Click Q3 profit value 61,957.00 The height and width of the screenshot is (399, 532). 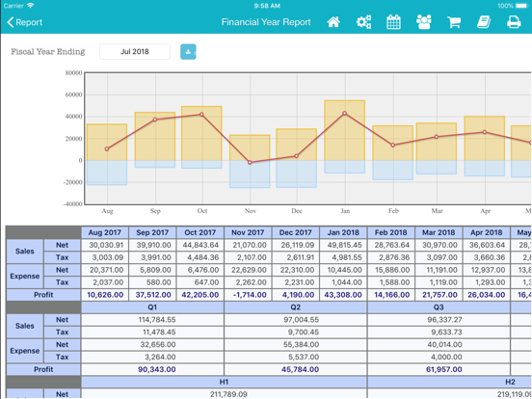(443, 369)
